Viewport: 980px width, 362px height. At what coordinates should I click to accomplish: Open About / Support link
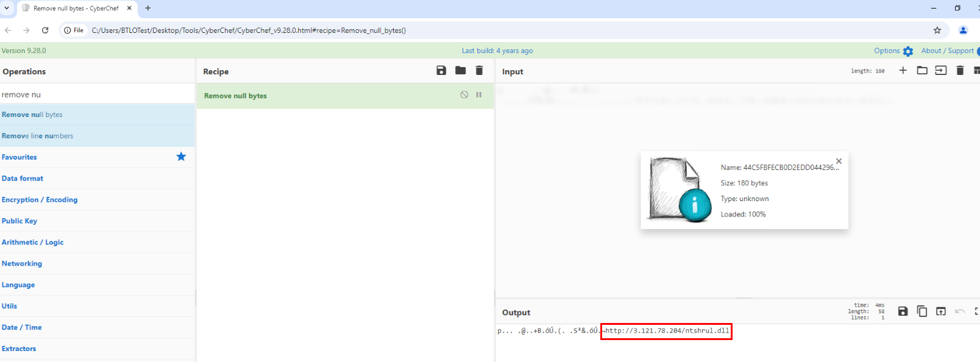click(x=948, y=51)
